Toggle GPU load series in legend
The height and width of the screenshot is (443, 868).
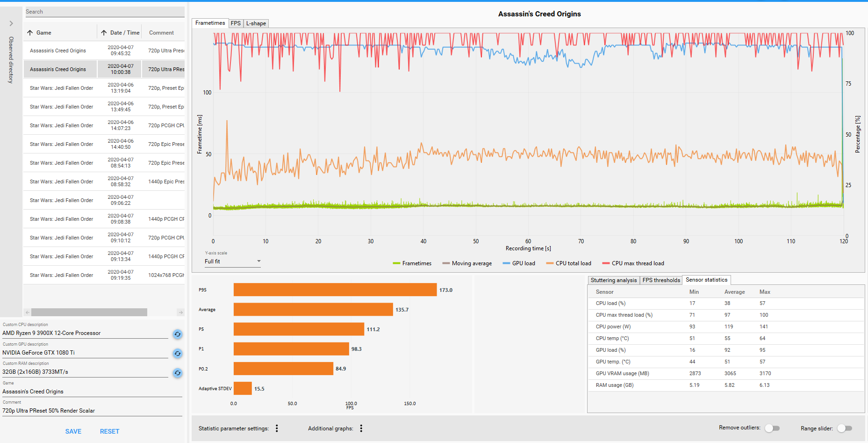pos(519,263)
